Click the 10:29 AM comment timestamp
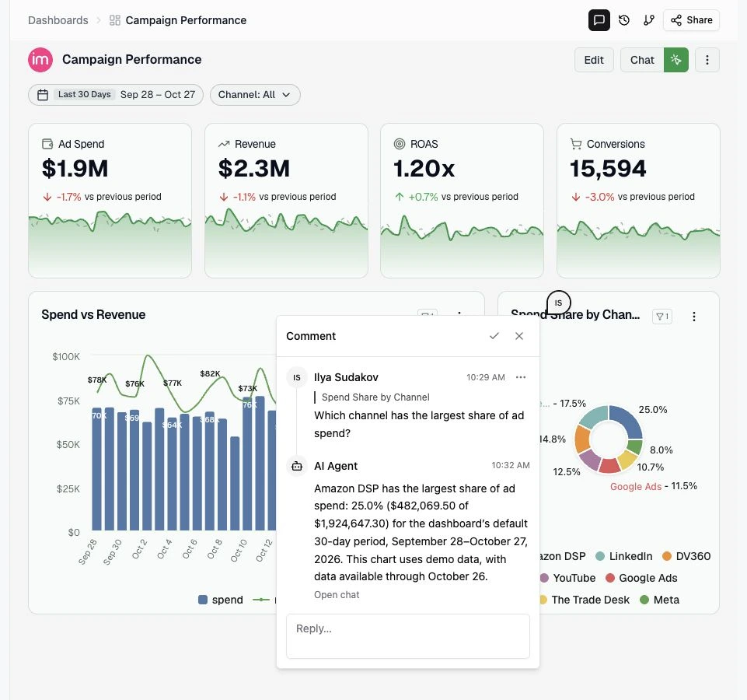747x700 pixels. click(x=486, y=377)
